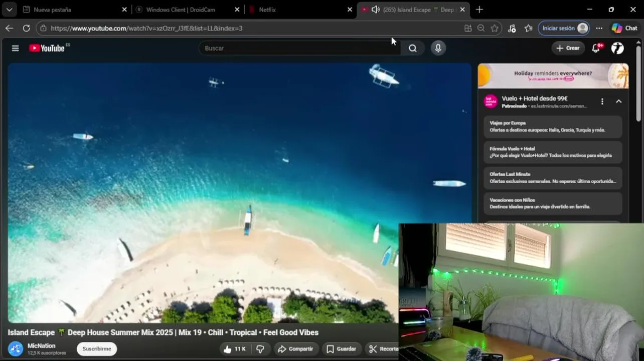This screenshot has height=361, width=644.
Task: View site information lock icon
Action: click(44, 28)
